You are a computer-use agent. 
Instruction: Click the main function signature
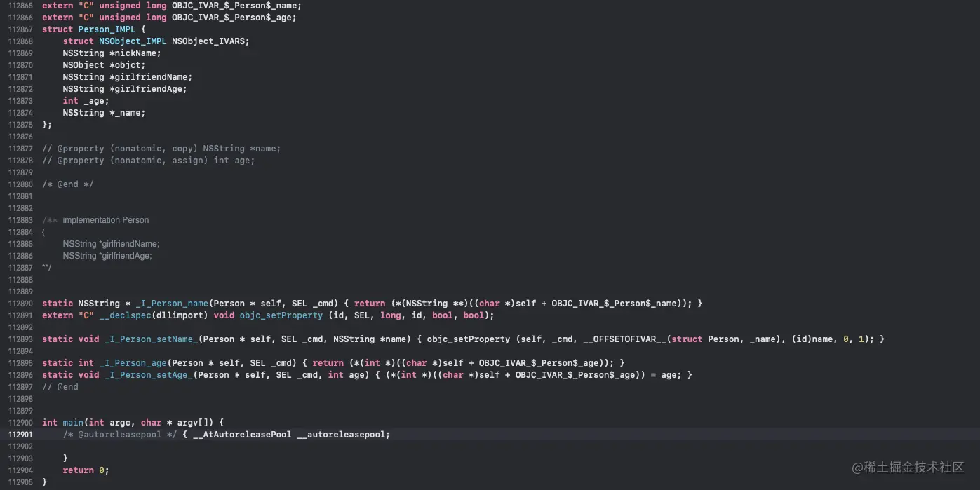[x=133, y=423]
